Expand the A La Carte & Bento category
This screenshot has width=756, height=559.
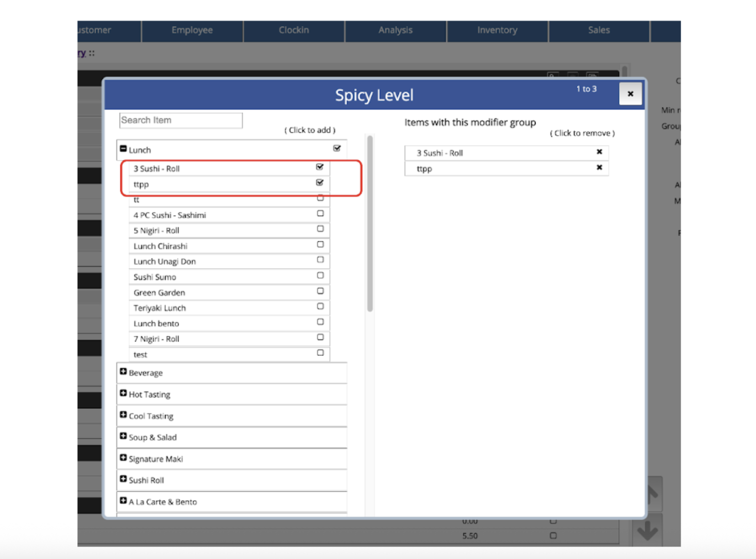coord(123,501)
